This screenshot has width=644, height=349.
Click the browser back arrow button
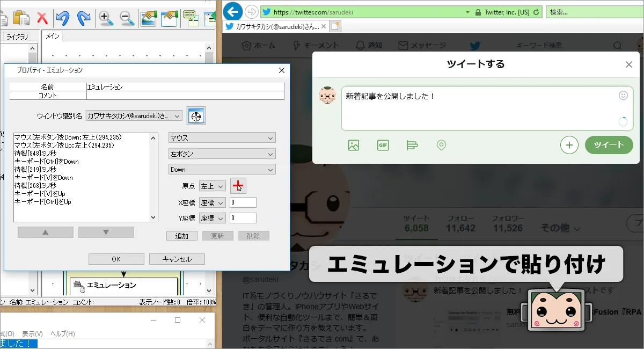[x=232, y=11]
